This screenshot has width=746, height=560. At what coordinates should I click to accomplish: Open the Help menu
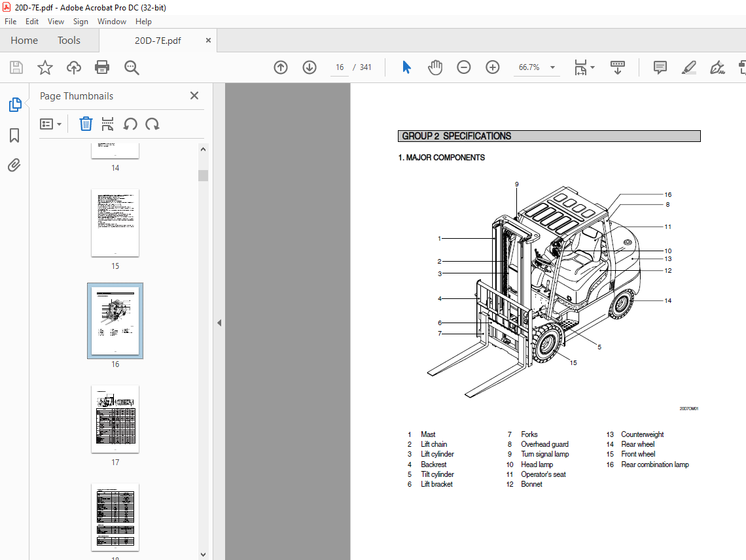(143, 22)
